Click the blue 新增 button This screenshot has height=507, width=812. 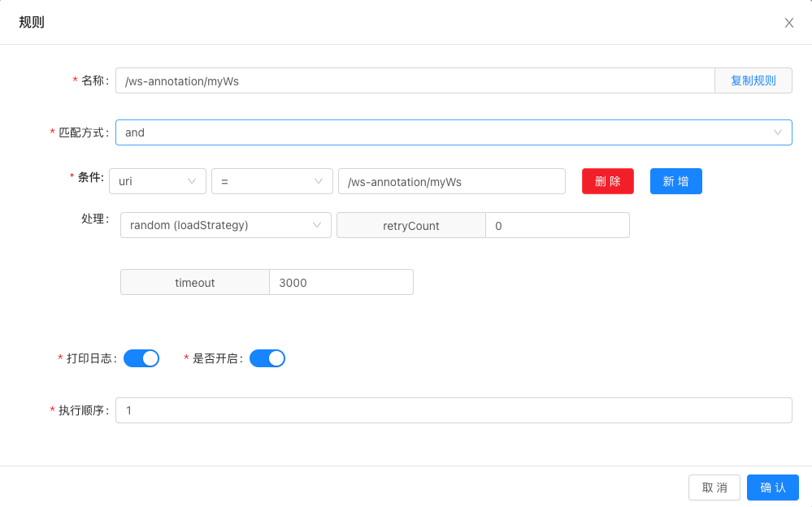click(x=675, y=181)
